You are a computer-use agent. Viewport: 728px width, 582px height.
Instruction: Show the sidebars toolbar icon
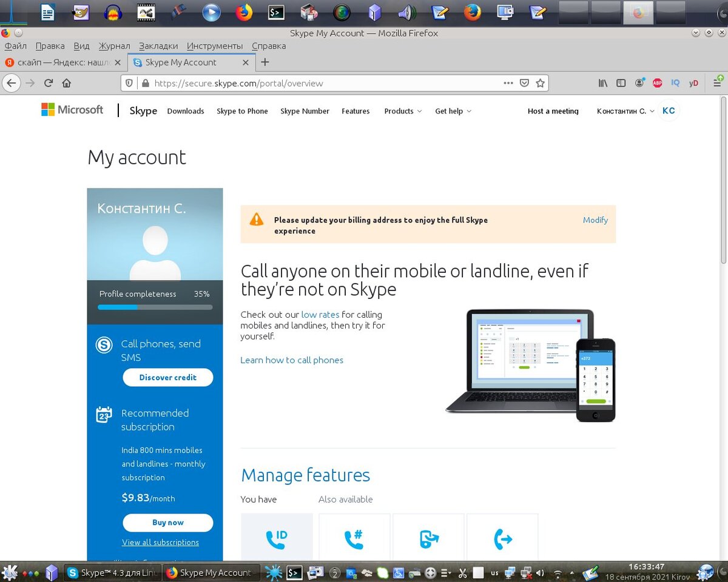[x=621, y=83]
